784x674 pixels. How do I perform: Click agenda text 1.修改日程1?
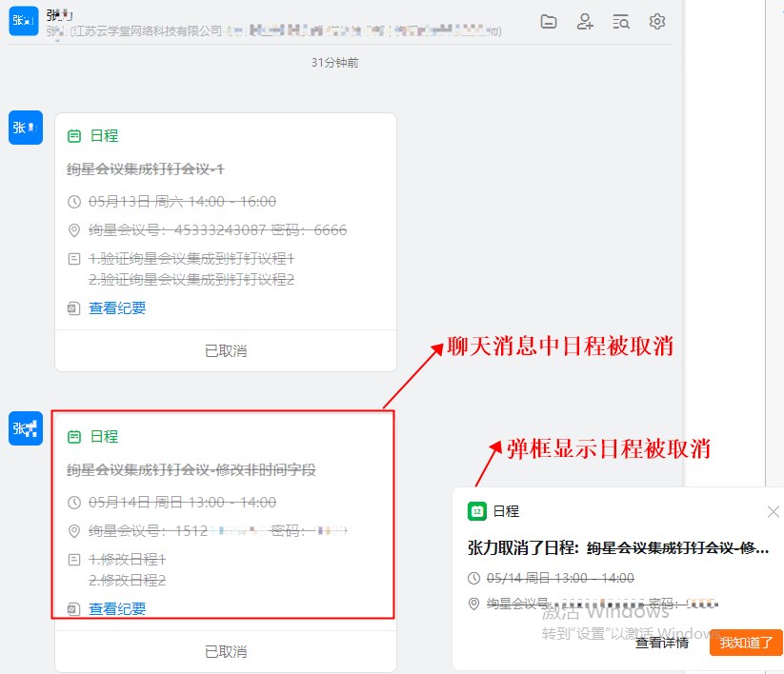[127, 560]
